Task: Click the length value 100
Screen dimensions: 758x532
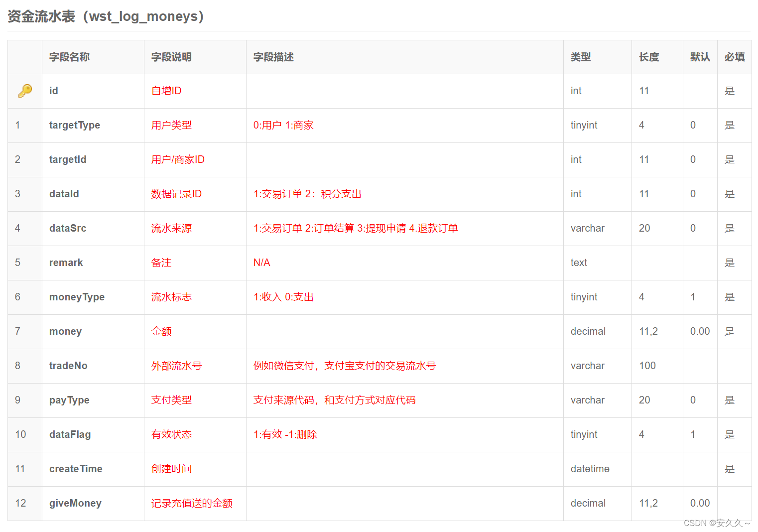Action: click(x=647, y=366)
